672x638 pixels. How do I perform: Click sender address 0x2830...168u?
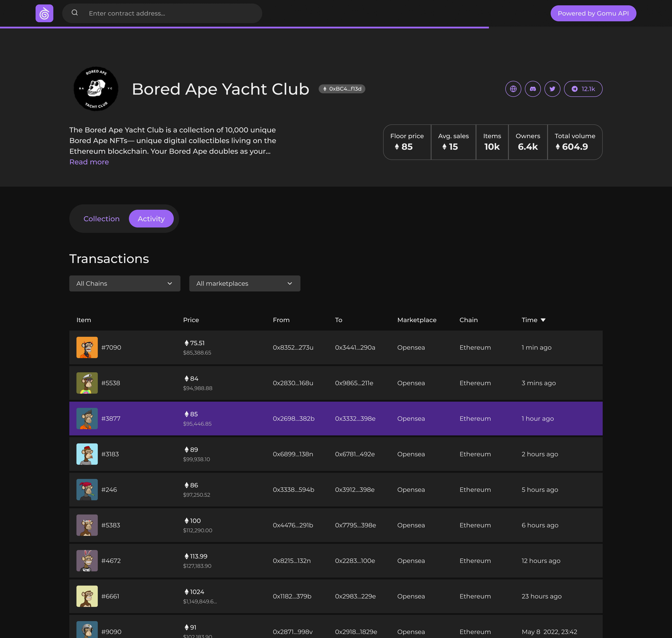293,383
